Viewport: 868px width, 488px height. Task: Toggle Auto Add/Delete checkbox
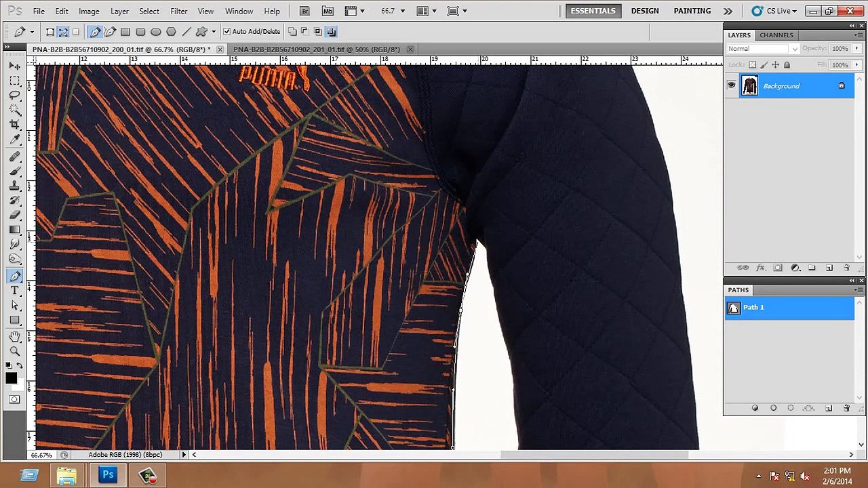226,31
